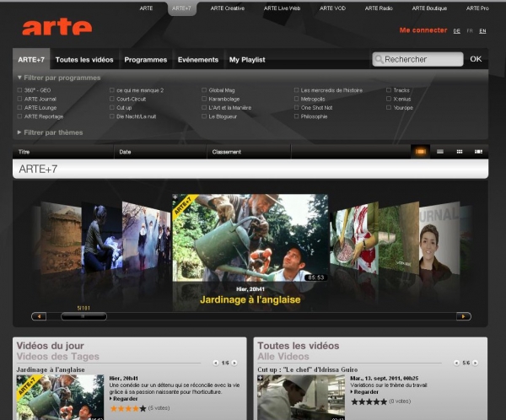Collapse Filtrer par programmes section
Viewport: 506px width, 420px height.
pos(59,78)
